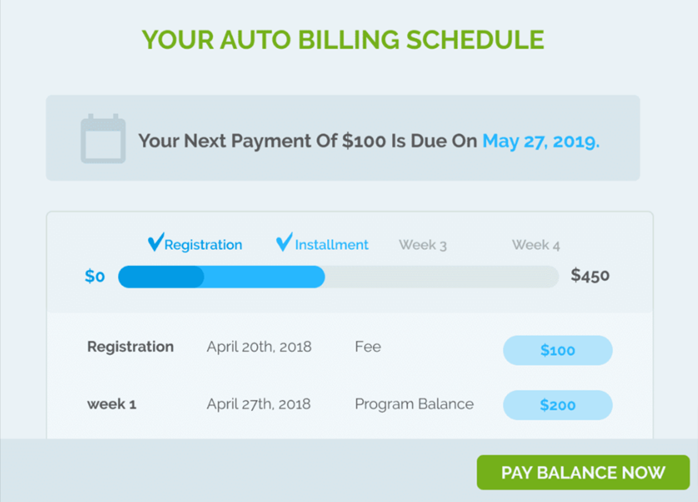Click the calendar icon in payment notice
The image size is (698, 502).
point(103,139)
